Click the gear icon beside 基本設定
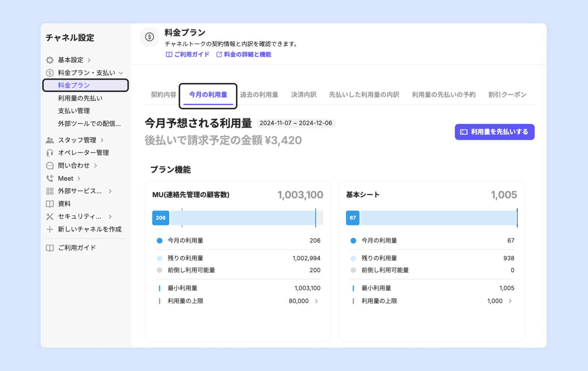Image resolution: width=588 pixels, height=371 pixels. pos(50,60)
